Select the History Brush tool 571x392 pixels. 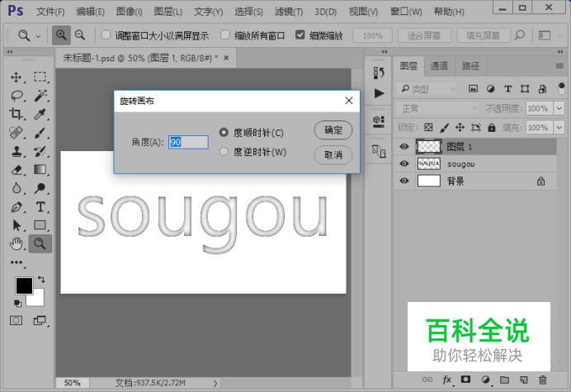(40, 151)
